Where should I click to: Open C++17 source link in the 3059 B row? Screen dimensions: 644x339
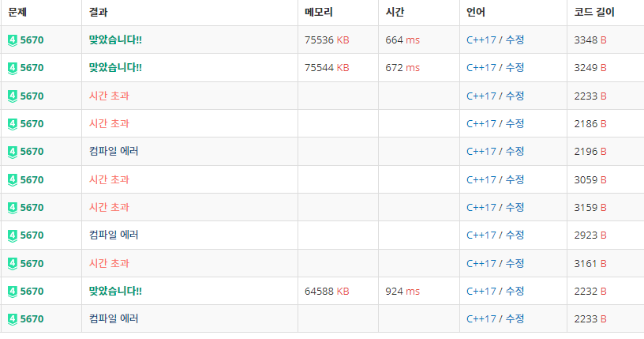pyautogui.click(x=481, y=180)
